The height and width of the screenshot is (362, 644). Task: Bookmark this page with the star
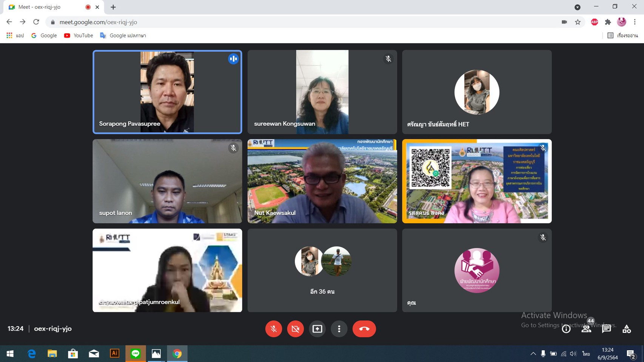click(578, 22)
